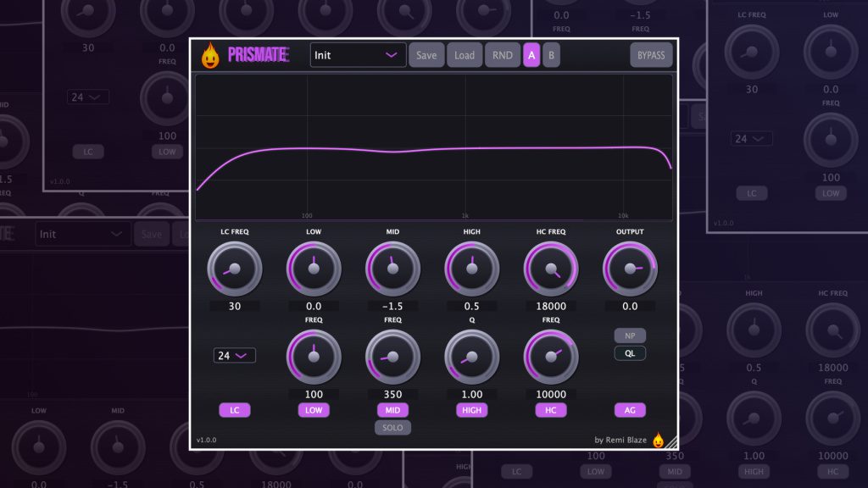Click the PRISMATE title text
868x488 pixels.
[259, 55]
